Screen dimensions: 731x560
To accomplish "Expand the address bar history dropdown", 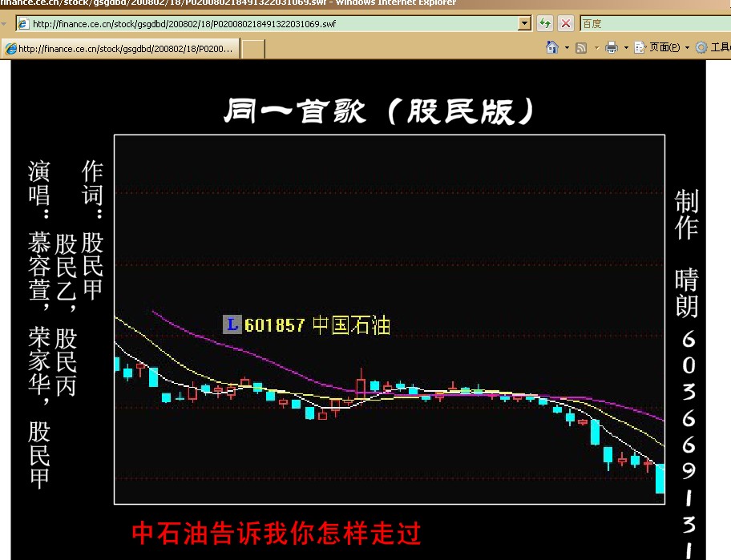I will (x=523, y=23).
